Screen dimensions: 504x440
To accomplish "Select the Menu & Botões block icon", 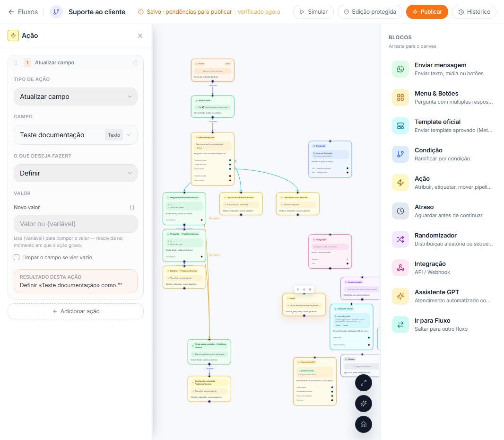I will click(400, 97).
